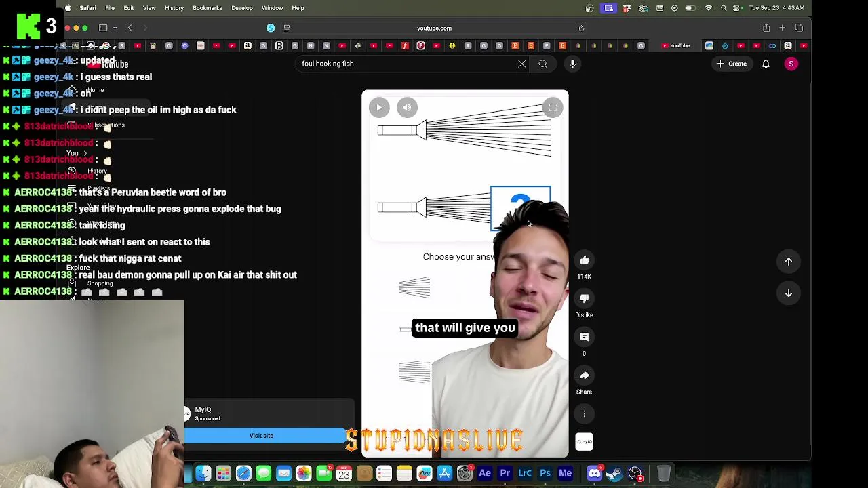Viewport: 868px width, 488px height.
Task: Play the Short using the play button
Action: click(x=379, y=107)
